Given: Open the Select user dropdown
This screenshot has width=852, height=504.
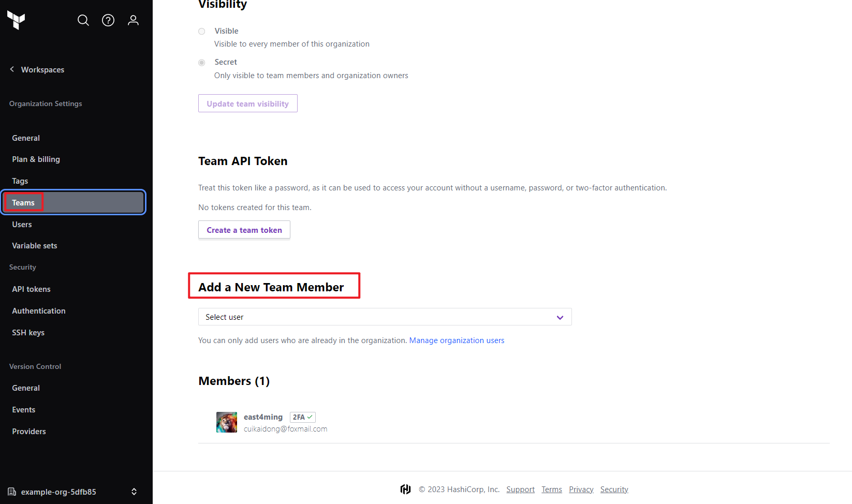Looking at the screenshot, I should [385, 317].
